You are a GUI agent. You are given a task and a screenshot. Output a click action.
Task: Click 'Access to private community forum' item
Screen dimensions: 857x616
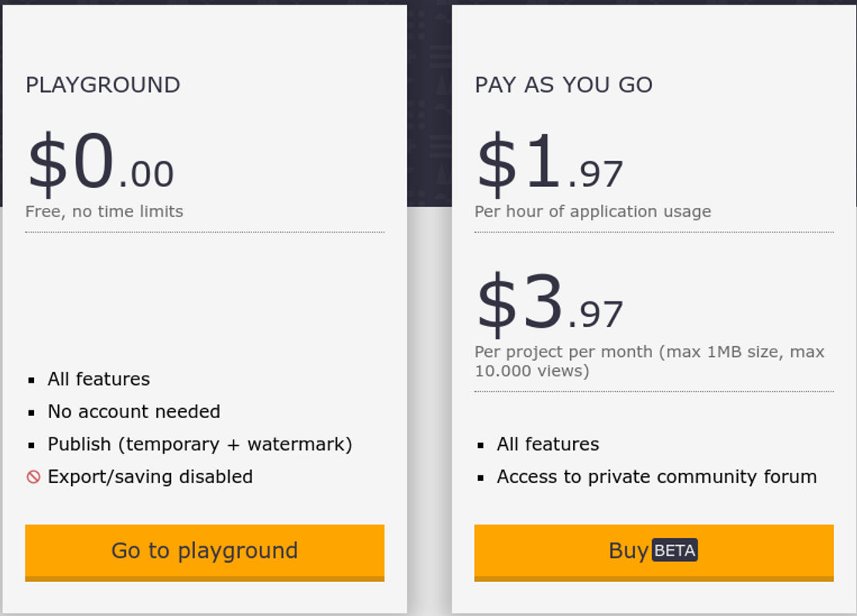[657, 477]
